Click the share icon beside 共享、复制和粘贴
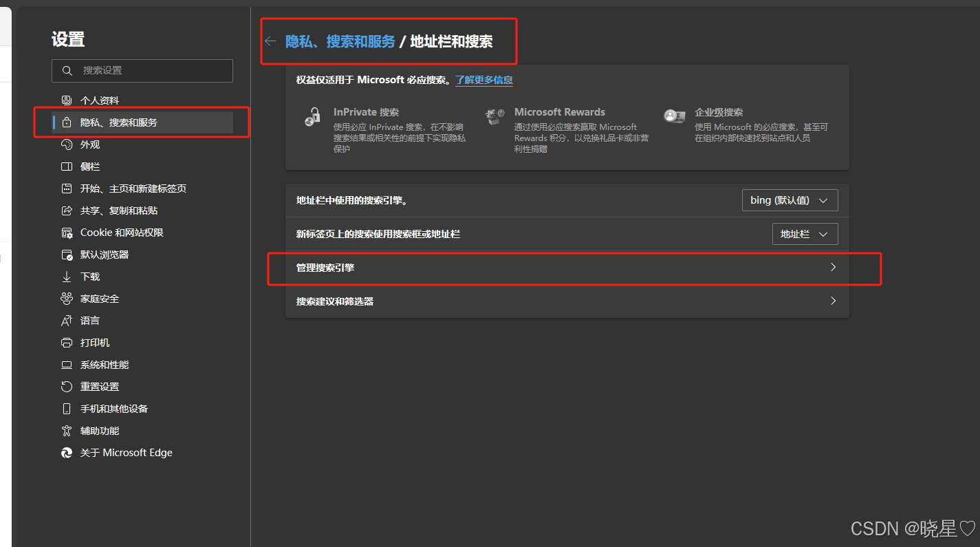Image resolution: width=980 pixels, height=547 pixels. 67,211
